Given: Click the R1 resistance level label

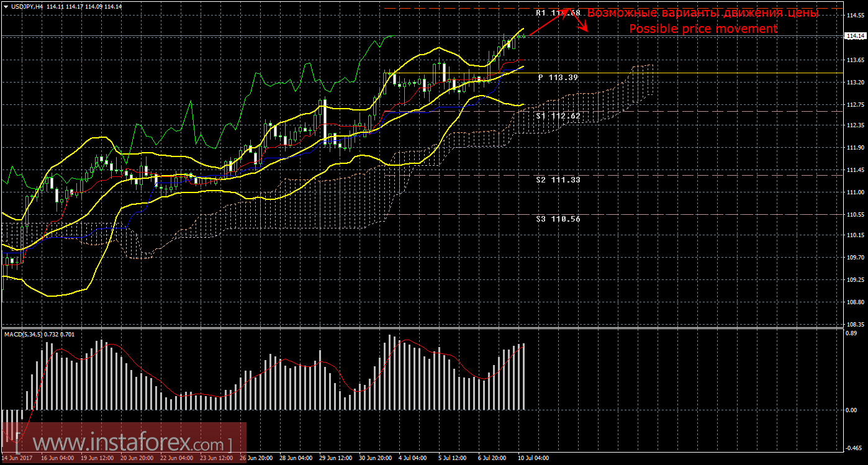Looking at the screenshot, I should [558, 13].
